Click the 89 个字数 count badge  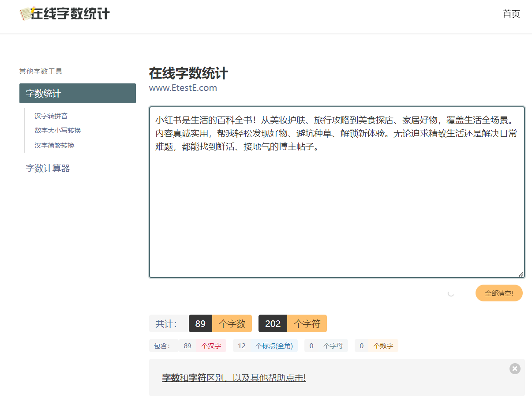(x=220, y=323)
